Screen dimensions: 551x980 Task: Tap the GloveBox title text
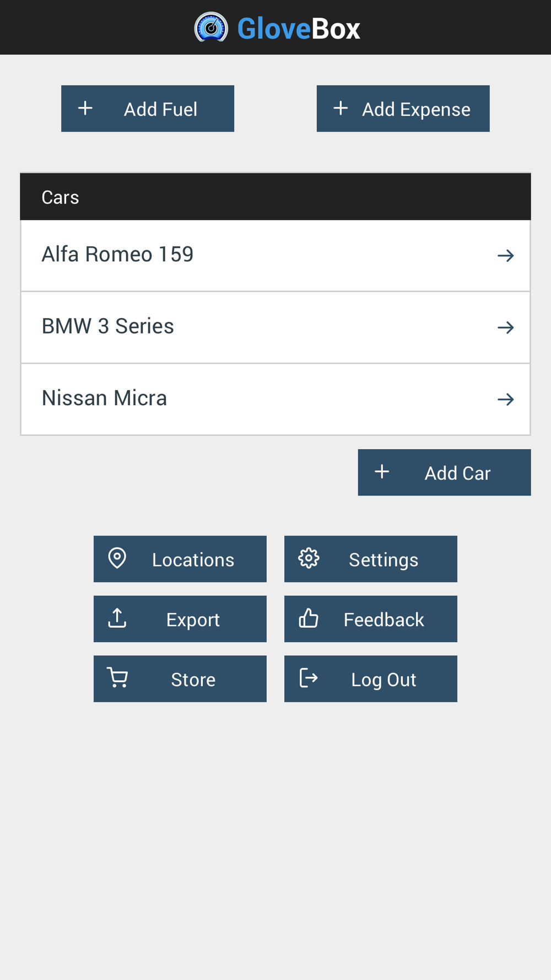click(299, 29)
